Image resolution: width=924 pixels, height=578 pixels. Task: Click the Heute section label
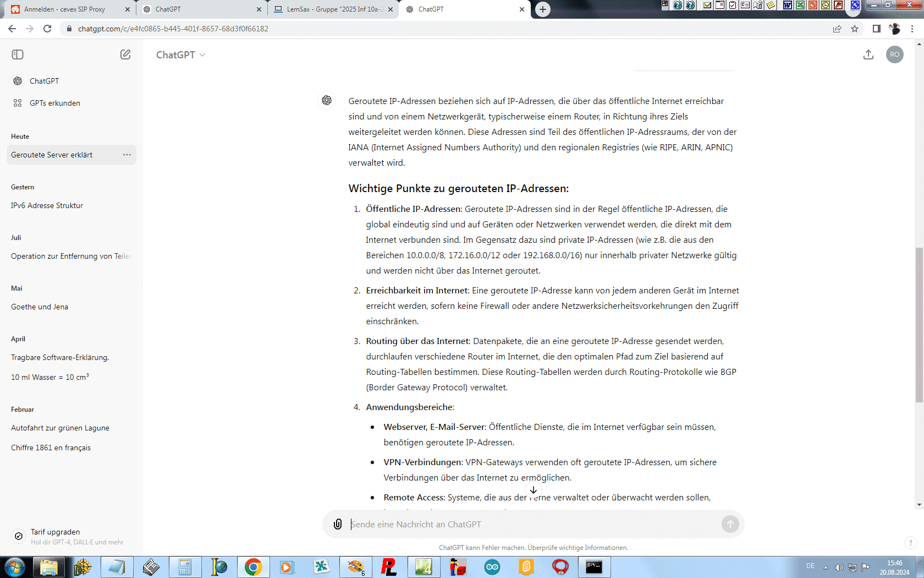(20, 137)
